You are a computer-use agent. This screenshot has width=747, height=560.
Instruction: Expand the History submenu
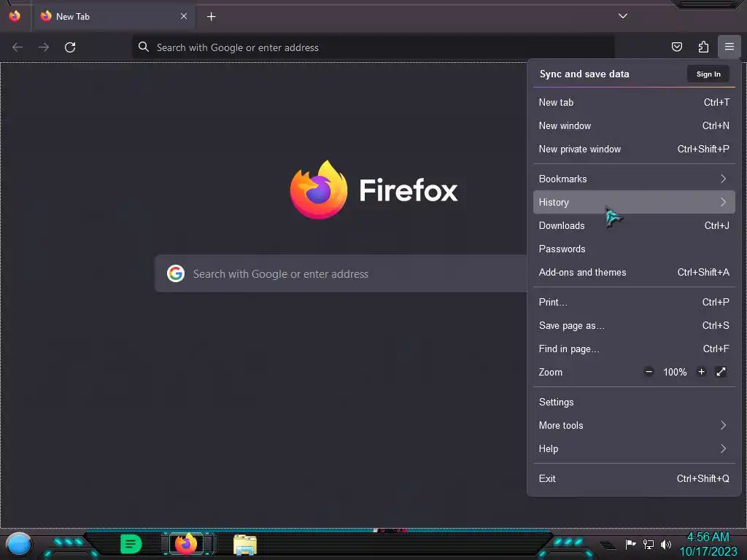click(634, 203)
